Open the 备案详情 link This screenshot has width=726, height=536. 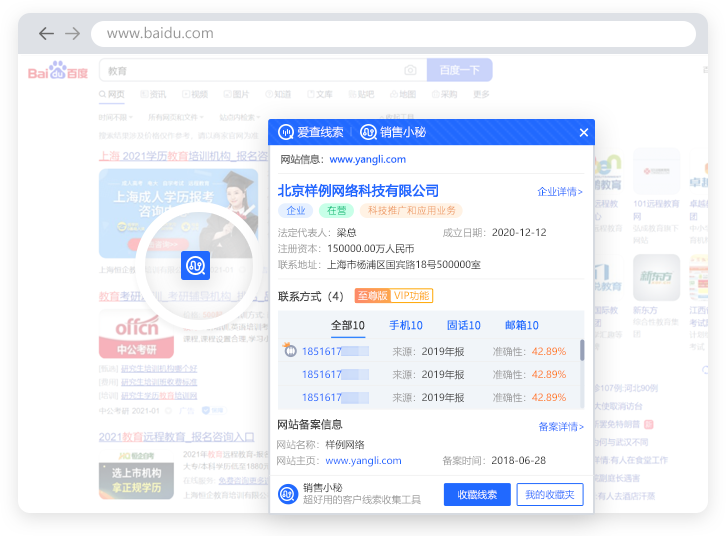(561, 427)
